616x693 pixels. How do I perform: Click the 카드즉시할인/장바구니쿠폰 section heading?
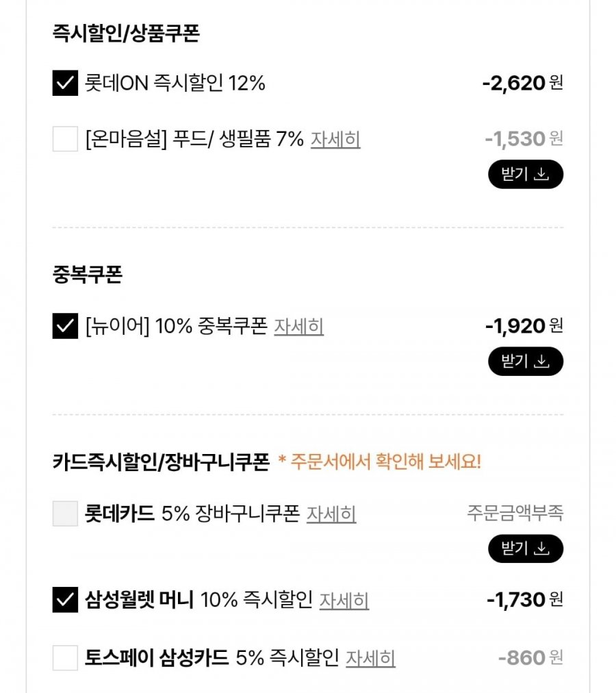tap(161, 462)
